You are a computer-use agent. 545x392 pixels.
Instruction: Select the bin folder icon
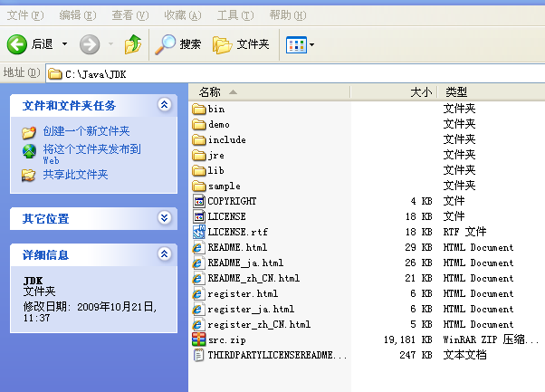199,110
